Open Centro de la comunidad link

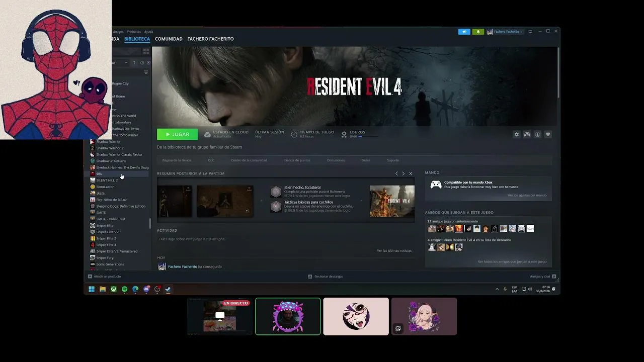249,160
